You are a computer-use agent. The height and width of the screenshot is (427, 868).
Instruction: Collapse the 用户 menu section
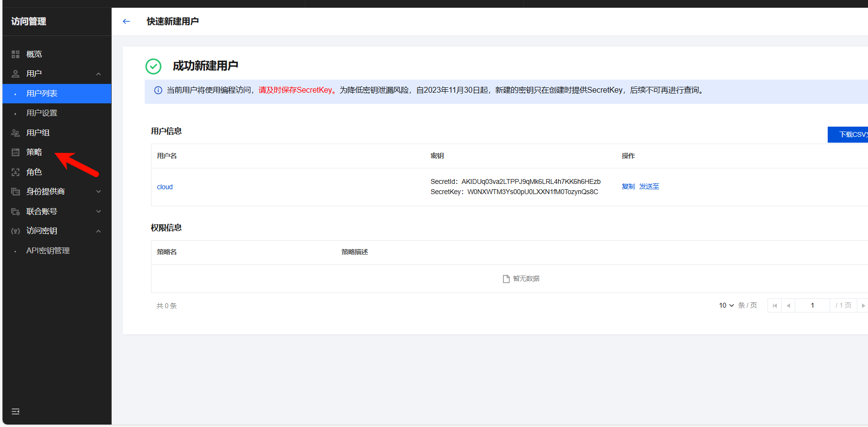pyautogui.click(x=99, y=74)
